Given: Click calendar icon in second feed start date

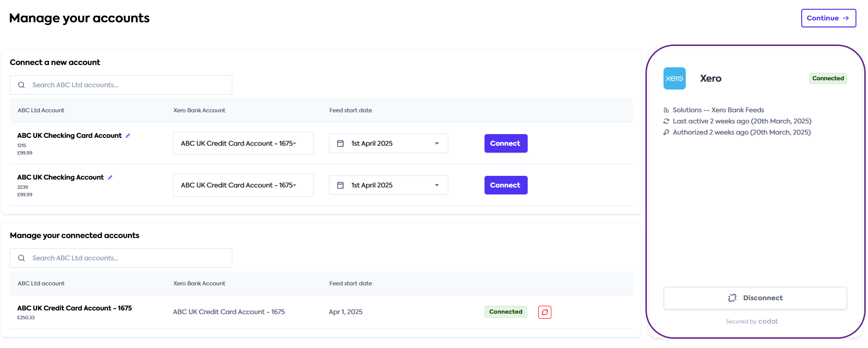Looking at the screenshot, I should [x=340, y=186].
